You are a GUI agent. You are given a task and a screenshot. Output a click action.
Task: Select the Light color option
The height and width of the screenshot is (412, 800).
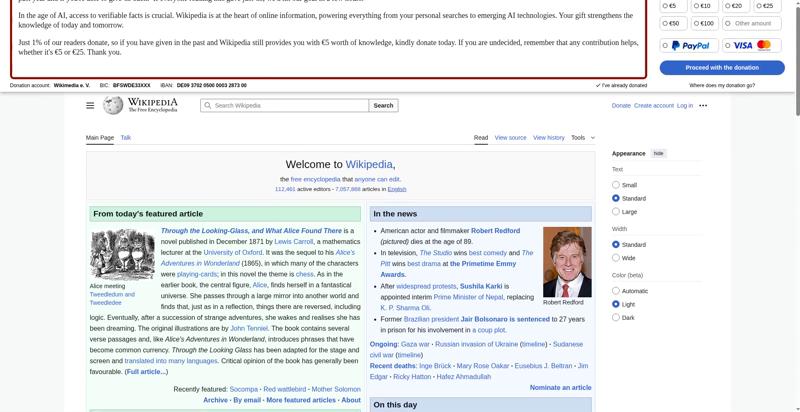(x=616, y=304)
